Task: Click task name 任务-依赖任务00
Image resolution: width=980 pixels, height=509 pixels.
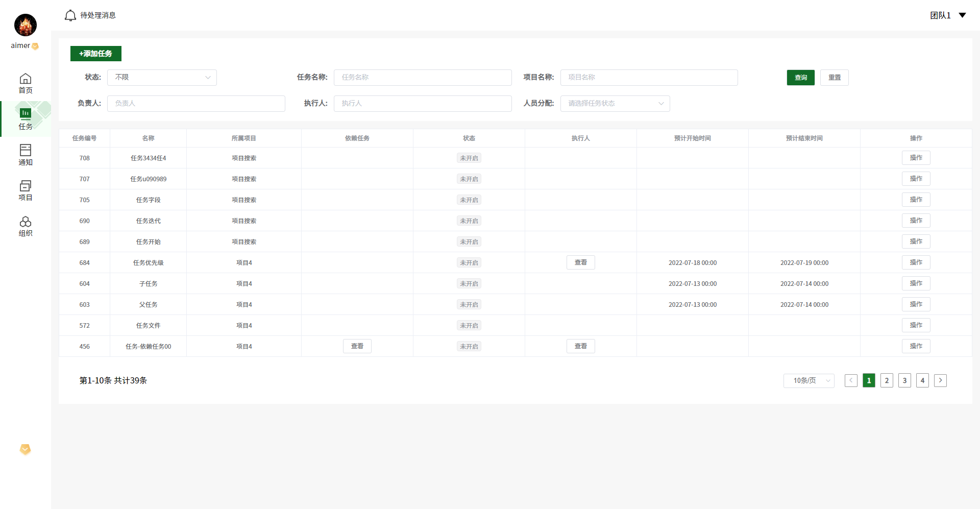Action: [149, 347]
